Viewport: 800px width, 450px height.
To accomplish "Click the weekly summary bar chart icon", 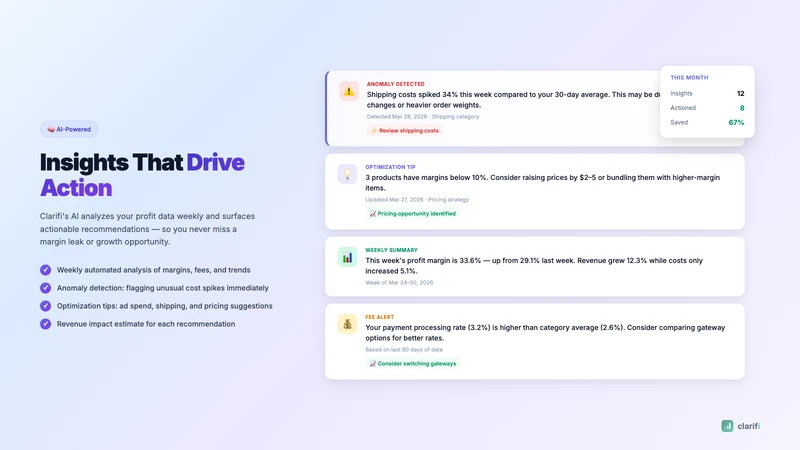I will [x=347, y=257].
